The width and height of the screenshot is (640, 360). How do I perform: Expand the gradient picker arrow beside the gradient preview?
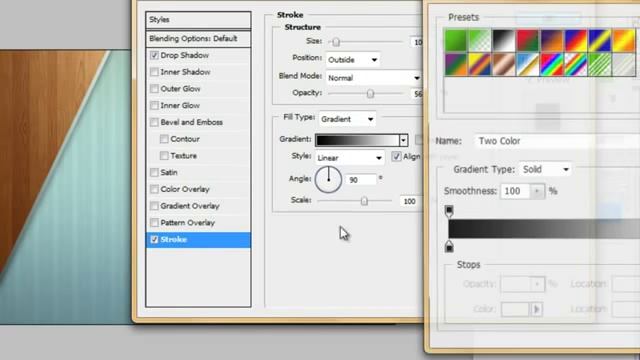pos(403,140)
